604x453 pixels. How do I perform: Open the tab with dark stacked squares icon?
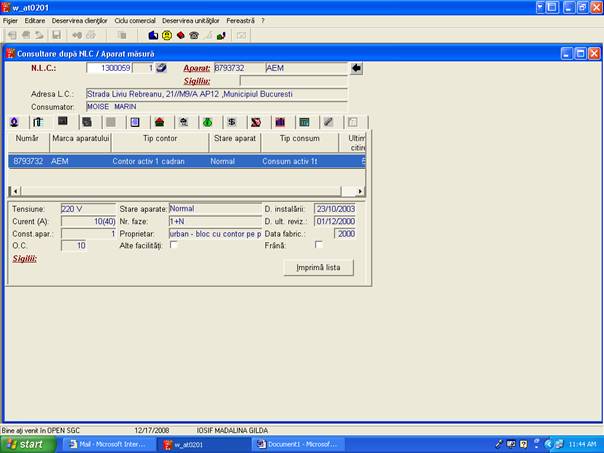[87, 122]
